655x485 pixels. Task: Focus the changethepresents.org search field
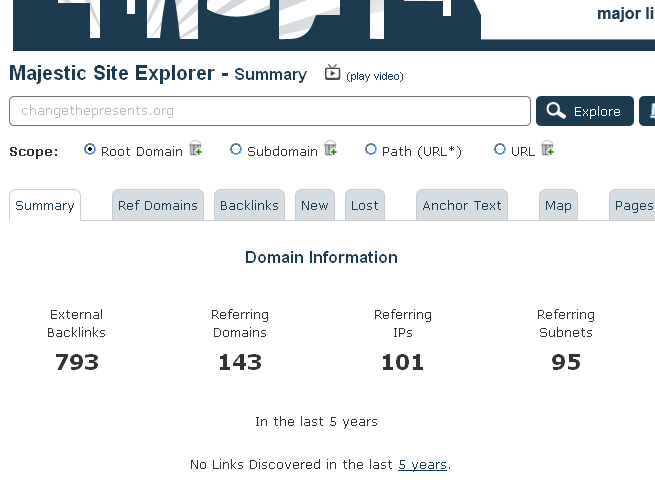pyautogui.click(x=270, y=111)
